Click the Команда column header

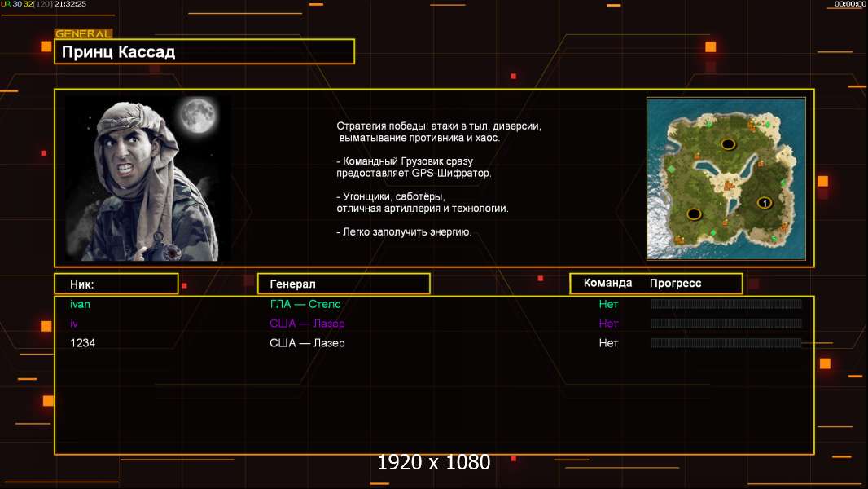607,283
